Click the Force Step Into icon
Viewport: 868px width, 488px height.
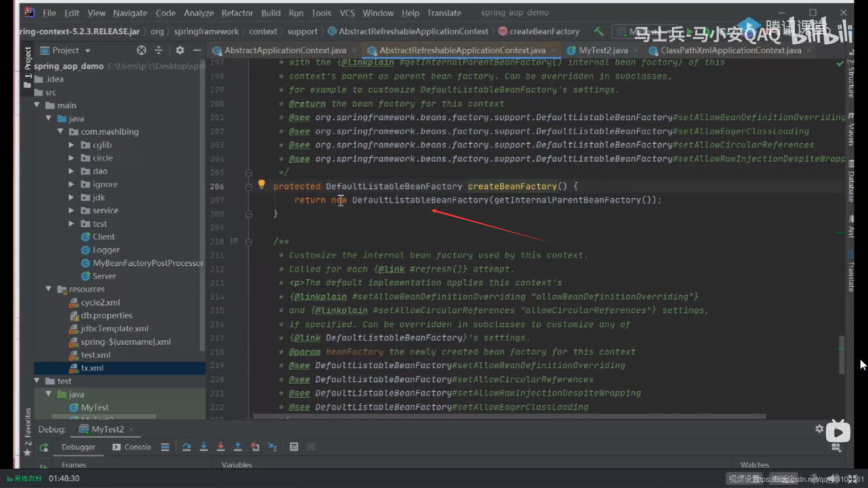221,447
